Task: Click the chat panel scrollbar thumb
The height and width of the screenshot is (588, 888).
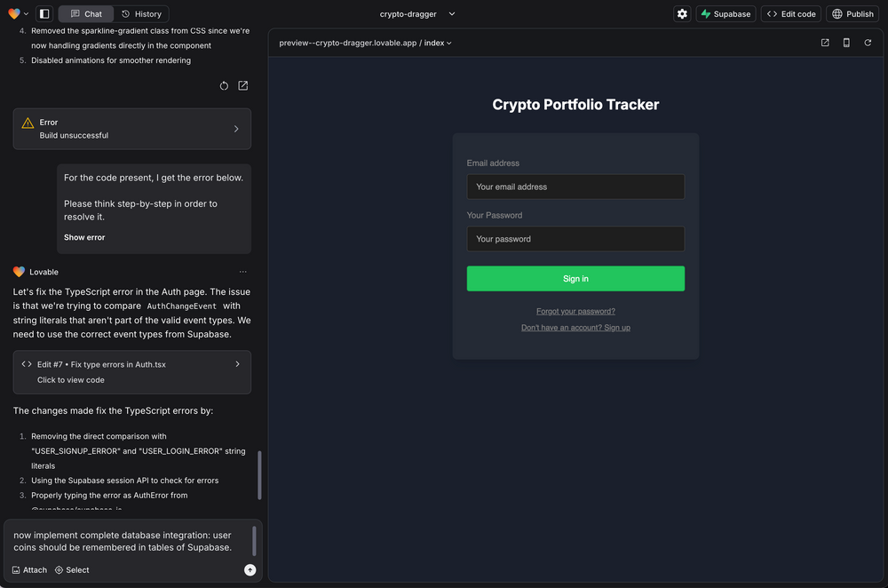Action: coord(259,475)
